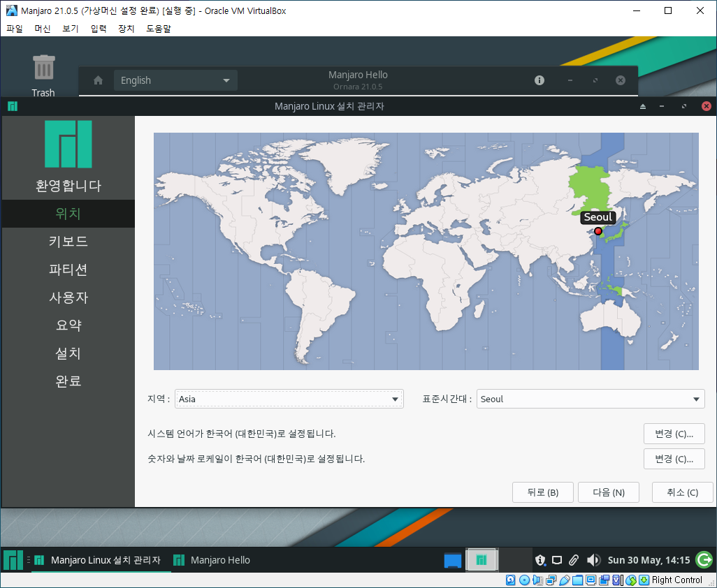Click the VirtualBox USB status icon
This screenshot has width=717, height=588.
[564, 580]
